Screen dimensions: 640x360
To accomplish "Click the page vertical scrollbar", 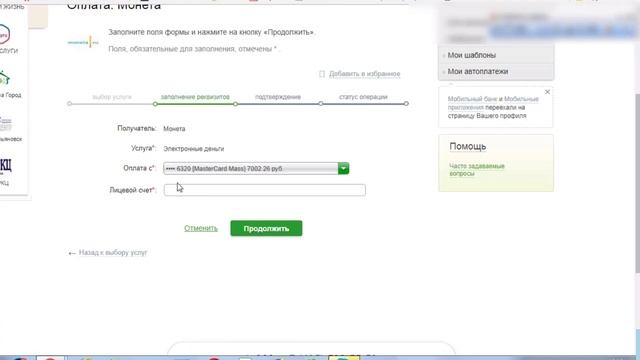I will [637, 184].
